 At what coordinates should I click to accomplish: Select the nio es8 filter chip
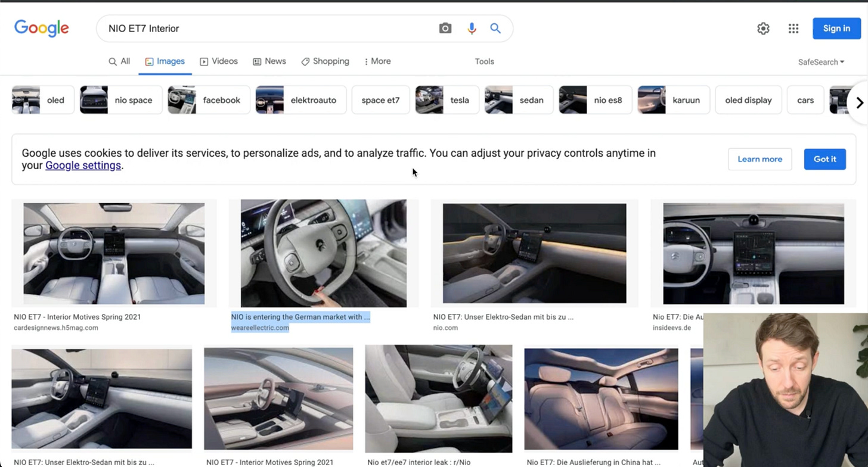[596, 100]
